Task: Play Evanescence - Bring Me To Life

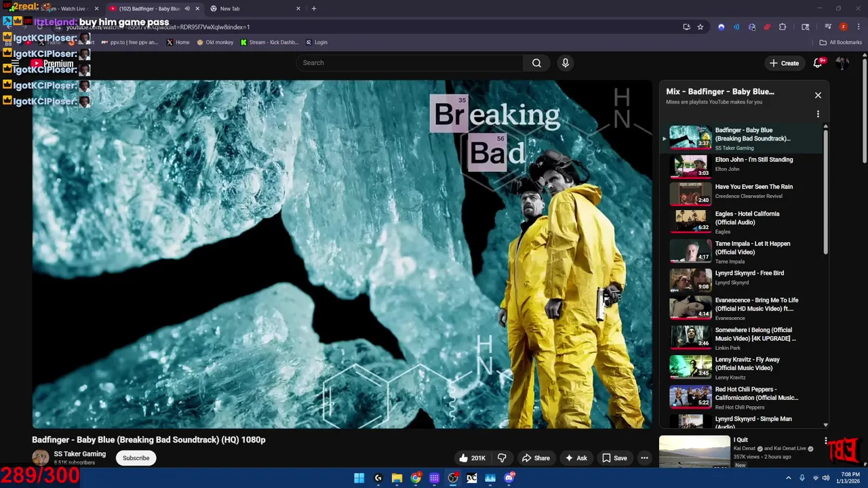Action: [743, 308]
